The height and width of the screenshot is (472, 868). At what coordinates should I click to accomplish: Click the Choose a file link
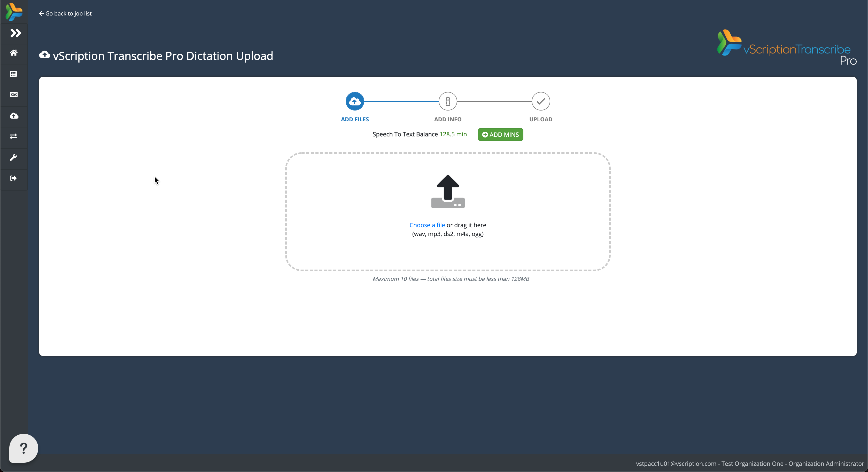pos(427,225)
